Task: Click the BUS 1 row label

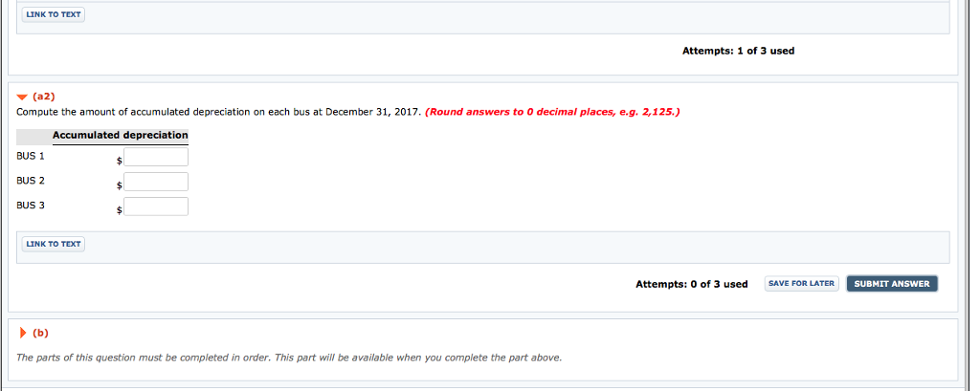Action: [31, 155]
